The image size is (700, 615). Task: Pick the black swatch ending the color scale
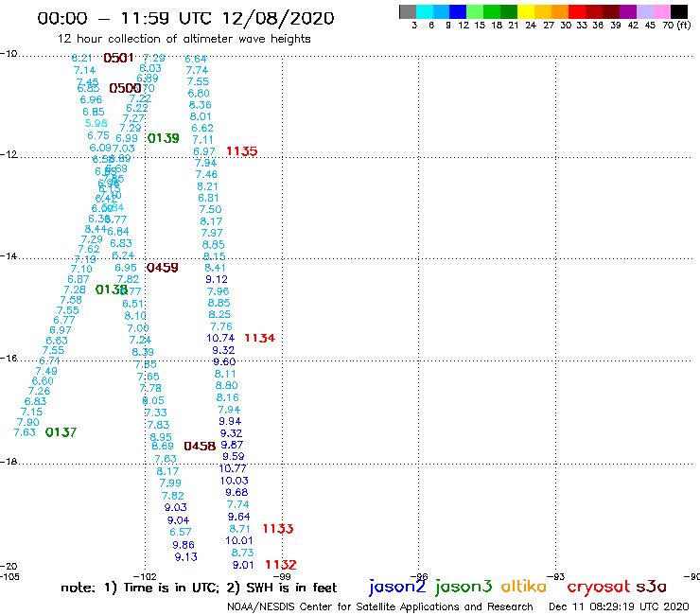[679, 11]
